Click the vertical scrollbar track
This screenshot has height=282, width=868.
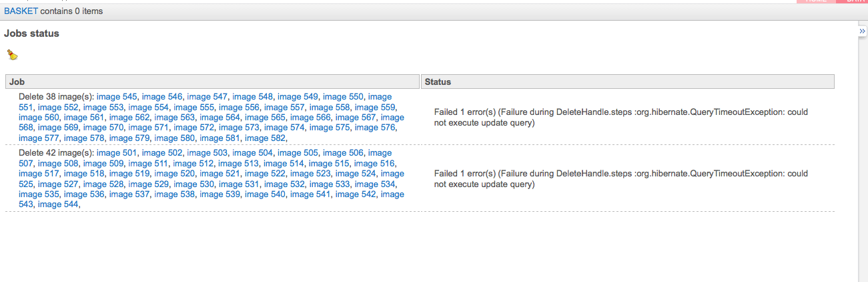(x=863, y=160)
